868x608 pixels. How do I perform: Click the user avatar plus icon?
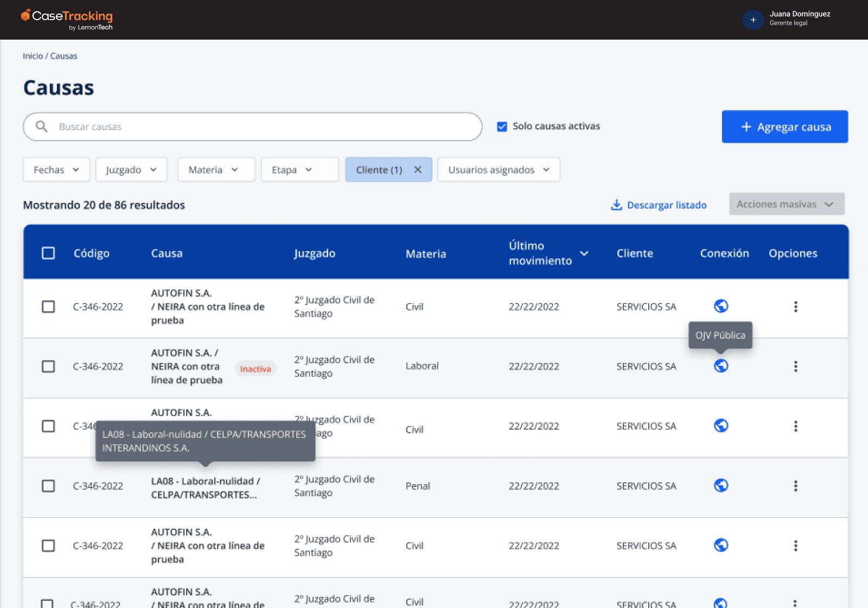click(752, 20)
